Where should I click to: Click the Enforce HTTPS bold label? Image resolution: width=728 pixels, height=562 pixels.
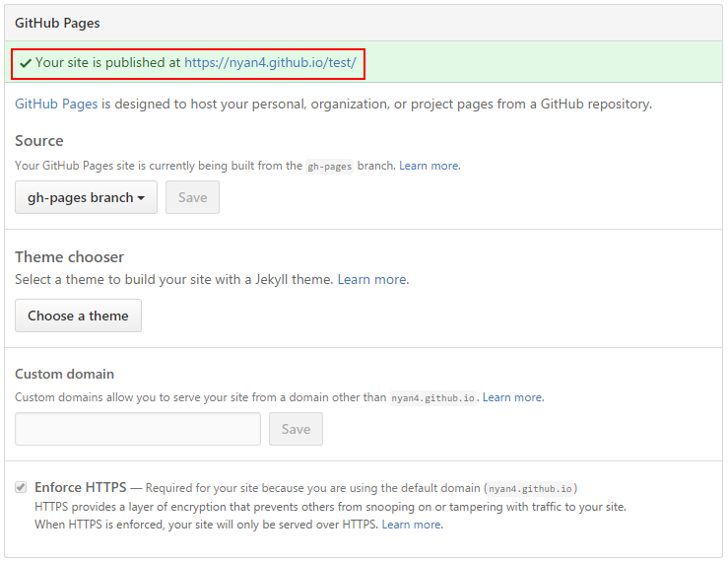(x=81, y=487)
